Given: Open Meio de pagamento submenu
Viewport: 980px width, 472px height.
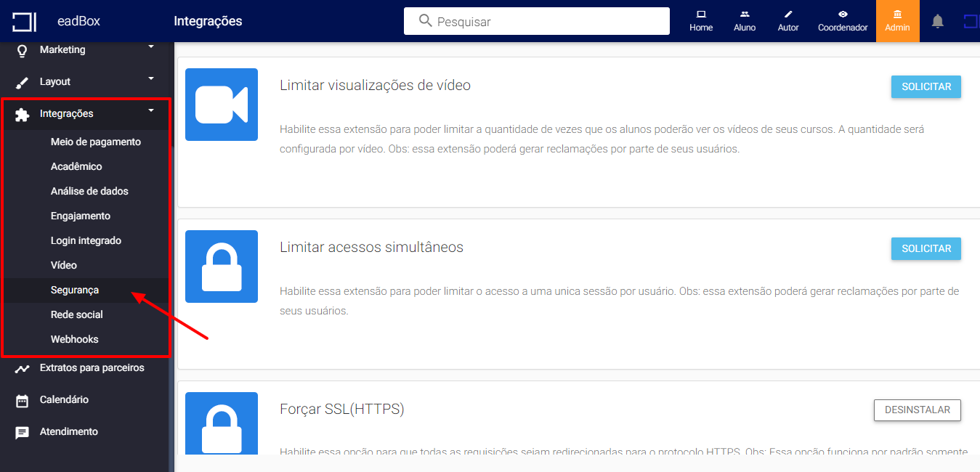Looking at the screenshot, I should coord(96,142).
